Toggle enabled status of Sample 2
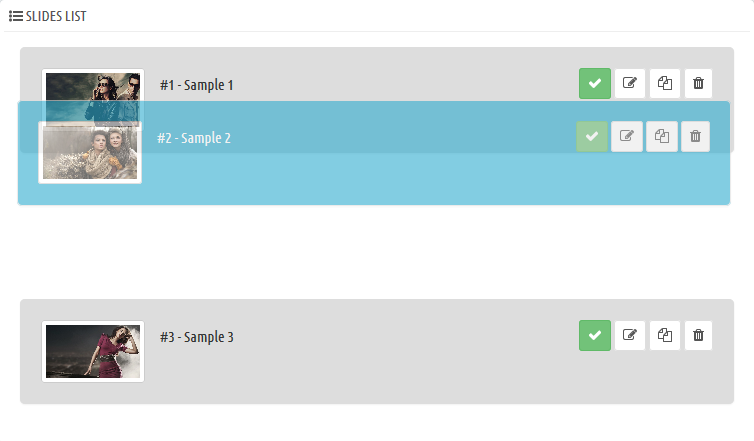 click(592, 136)
